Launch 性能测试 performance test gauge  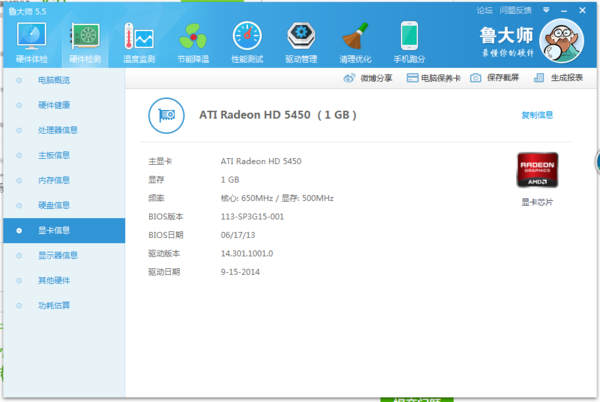247,42
